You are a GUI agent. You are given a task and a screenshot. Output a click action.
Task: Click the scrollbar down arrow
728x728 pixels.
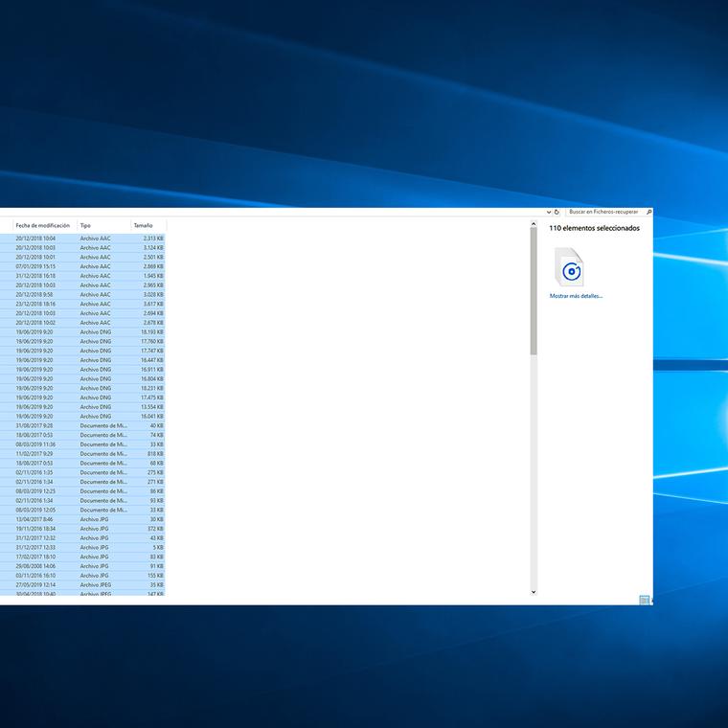coord(534,592)
